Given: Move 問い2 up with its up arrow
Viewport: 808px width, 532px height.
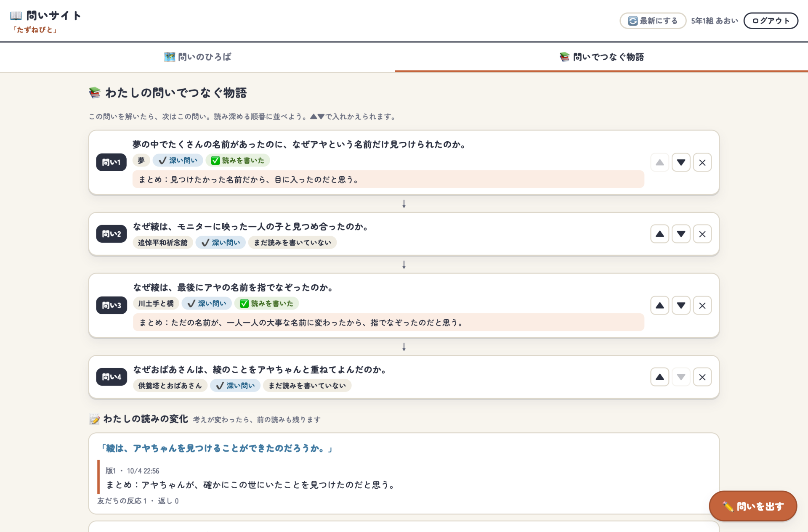Looking at the screenshot, I should [x=659, y=234].
